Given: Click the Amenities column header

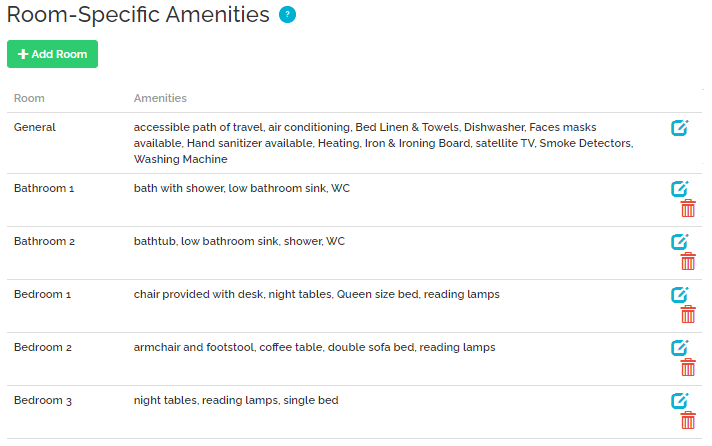Looking at the screenshot, I should pyautogui.click(x=160, y=98).
